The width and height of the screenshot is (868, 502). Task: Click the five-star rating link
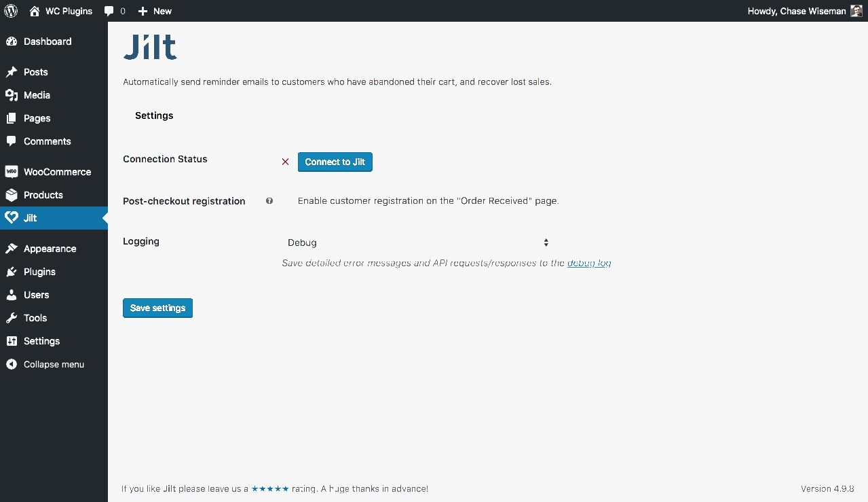270,488
